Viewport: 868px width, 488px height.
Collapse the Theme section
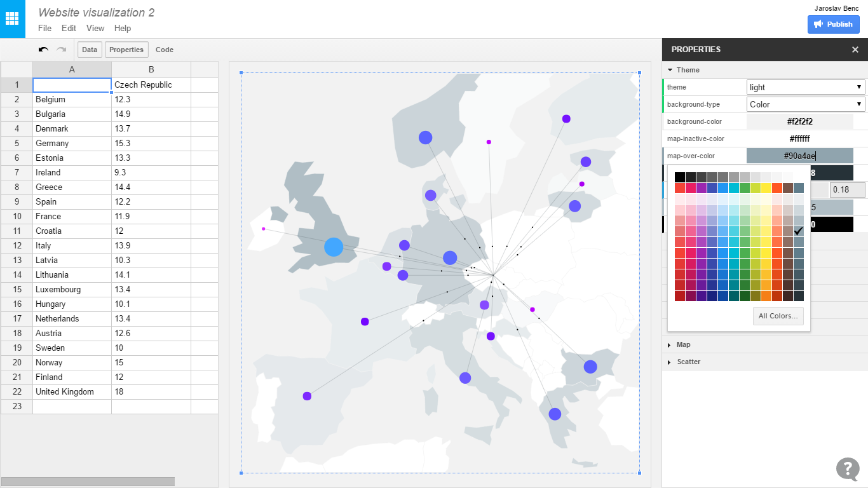[688, 70]
